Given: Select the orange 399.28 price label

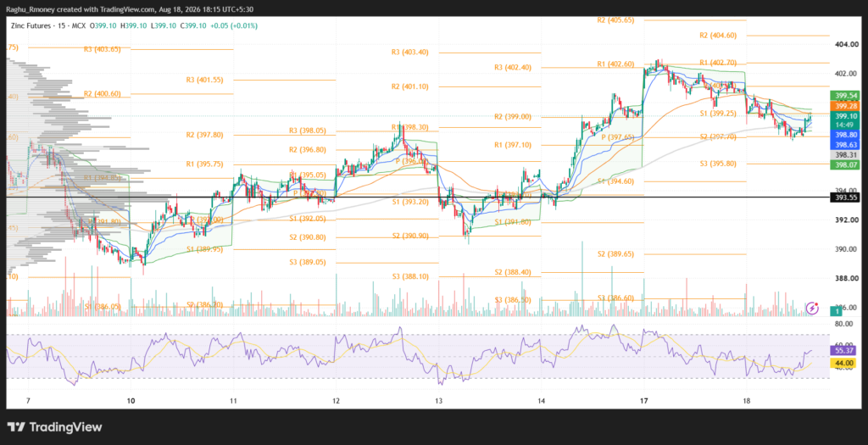Looking at the screenshot, I should pos(847,106).
